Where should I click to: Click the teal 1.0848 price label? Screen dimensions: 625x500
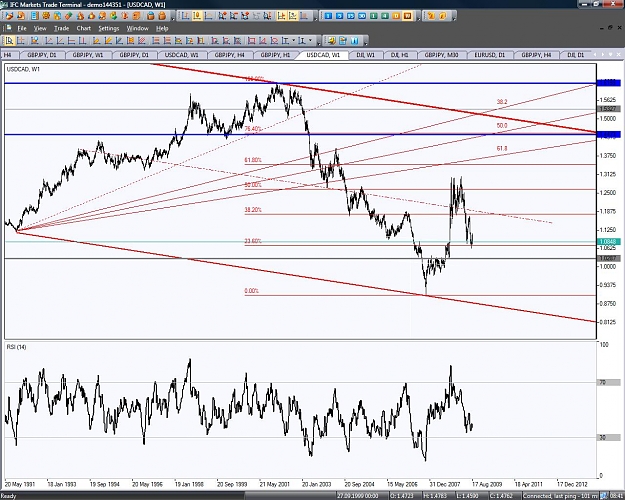click(x=608, y=242)
